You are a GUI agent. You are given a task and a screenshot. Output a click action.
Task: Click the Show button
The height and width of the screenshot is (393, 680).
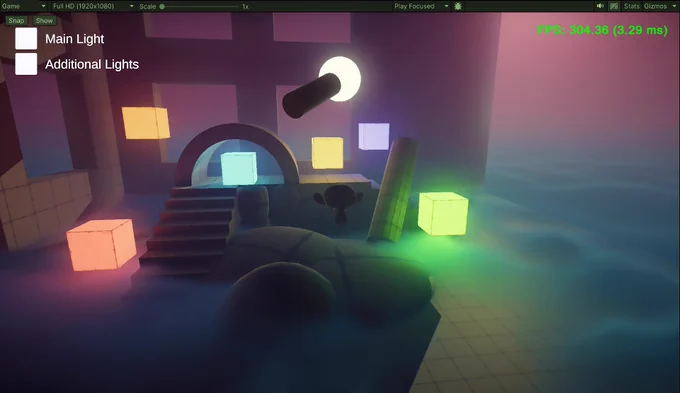click(44, 20)
